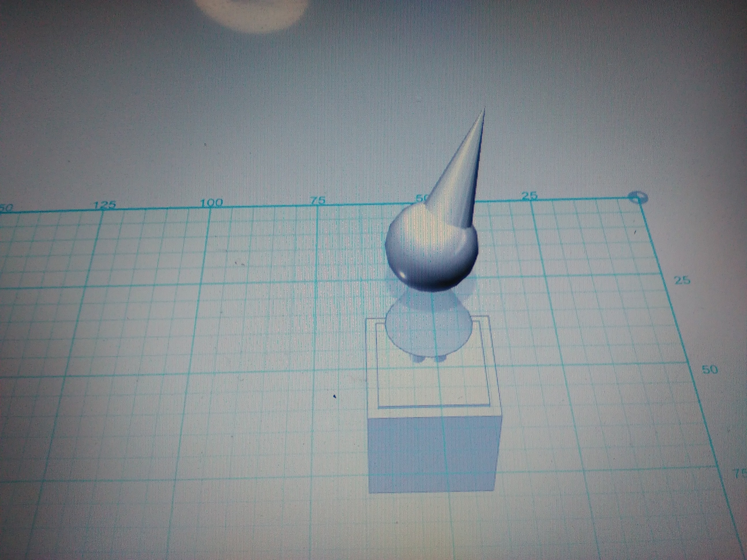Click the partially visible 150 label at left edge

coord(6,208)
